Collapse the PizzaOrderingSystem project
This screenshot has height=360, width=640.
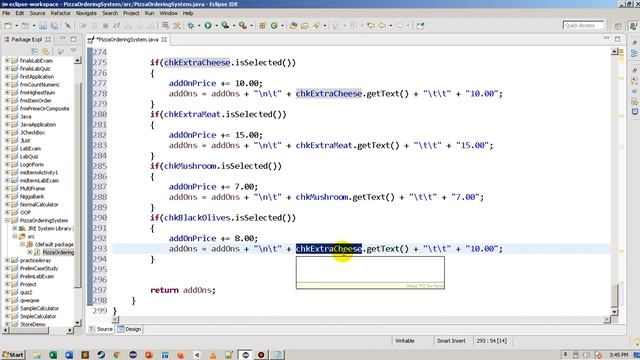pos(7,220)
